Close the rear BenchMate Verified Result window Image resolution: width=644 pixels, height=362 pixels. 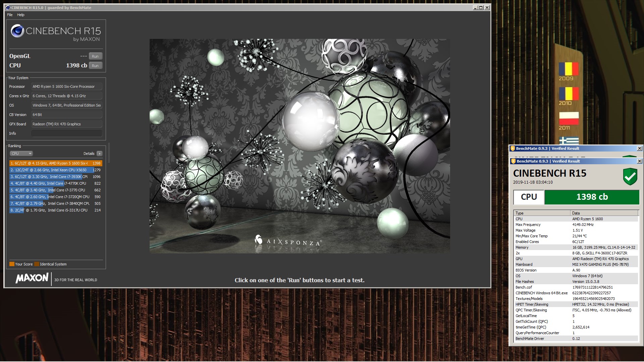pyautogui.click(x=639, y=148)
